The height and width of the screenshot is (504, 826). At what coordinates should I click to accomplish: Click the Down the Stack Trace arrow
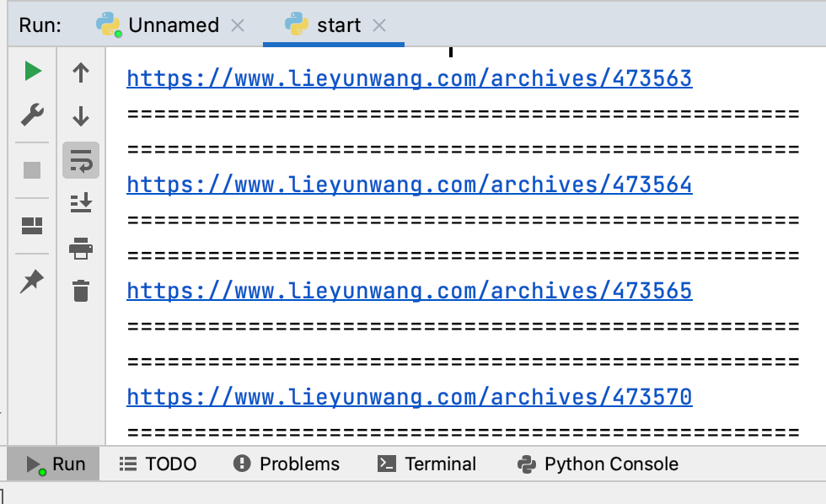coord(81,115)
